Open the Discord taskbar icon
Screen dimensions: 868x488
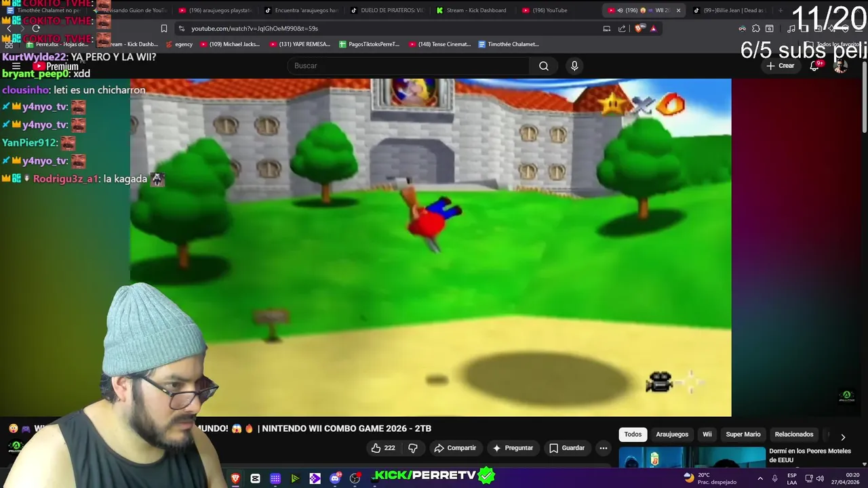[335, 479]
